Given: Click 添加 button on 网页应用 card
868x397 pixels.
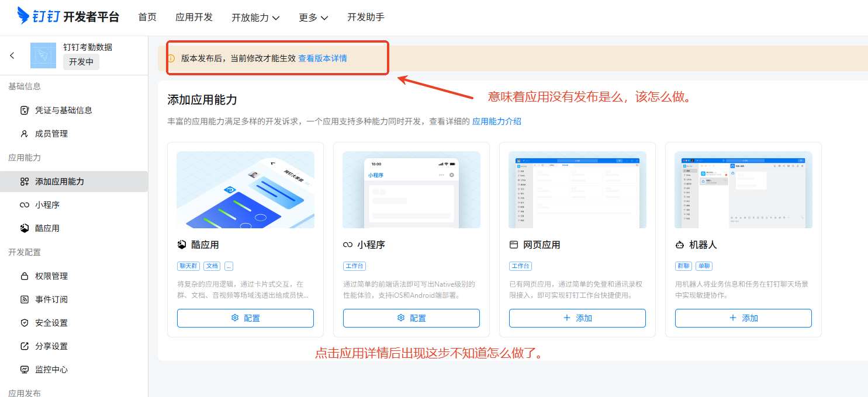Looking at the screenshot, I should (577, 318).
